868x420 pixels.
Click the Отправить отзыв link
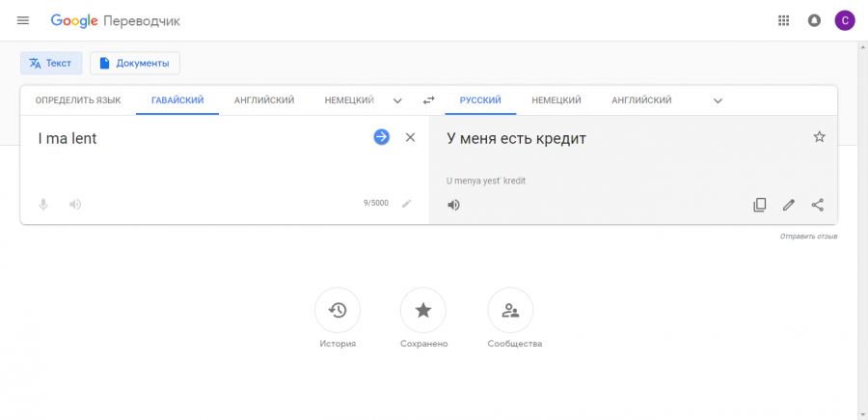click(808, 237)
